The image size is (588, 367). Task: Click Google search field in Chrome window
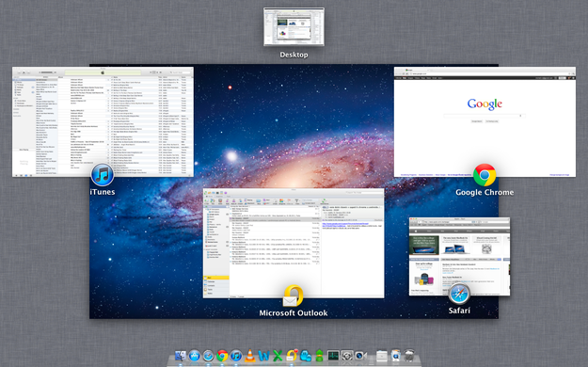pos(485,116)
